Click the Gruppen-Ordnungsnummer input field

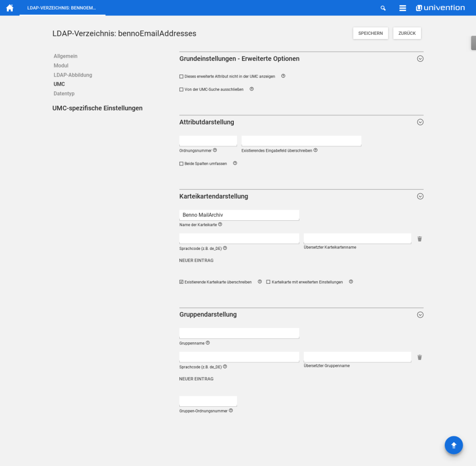point(208,401)
